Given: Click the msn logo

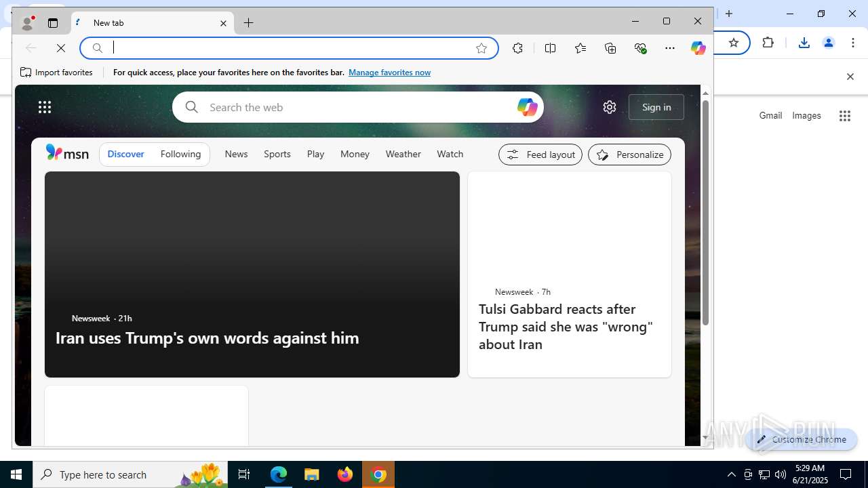Looking at the screenshot, I should coord(67,154).
